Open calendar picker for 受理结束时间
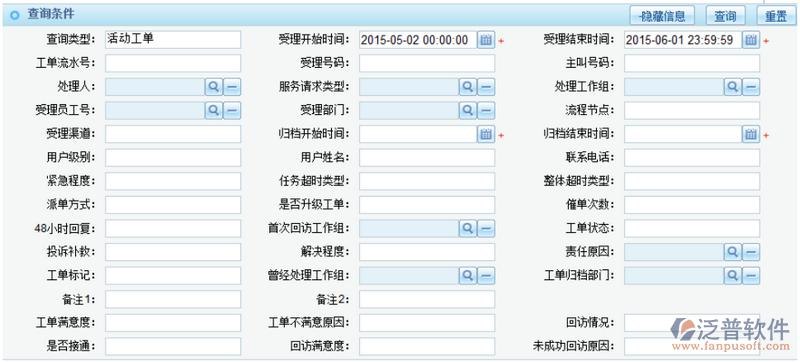The width and height of the screenshot is (800, 362). pyautogui.click(x=751, y=40)
